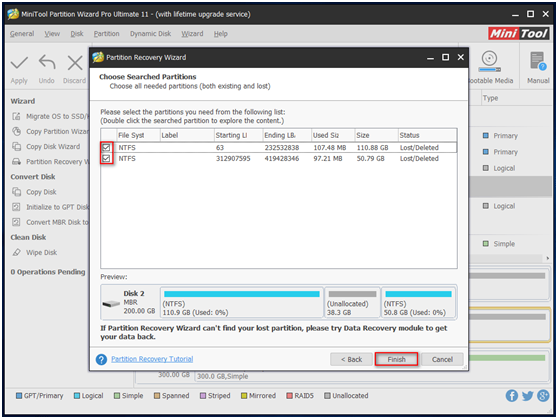
Task: Click the Discard X icon
Action: [75, 63]
